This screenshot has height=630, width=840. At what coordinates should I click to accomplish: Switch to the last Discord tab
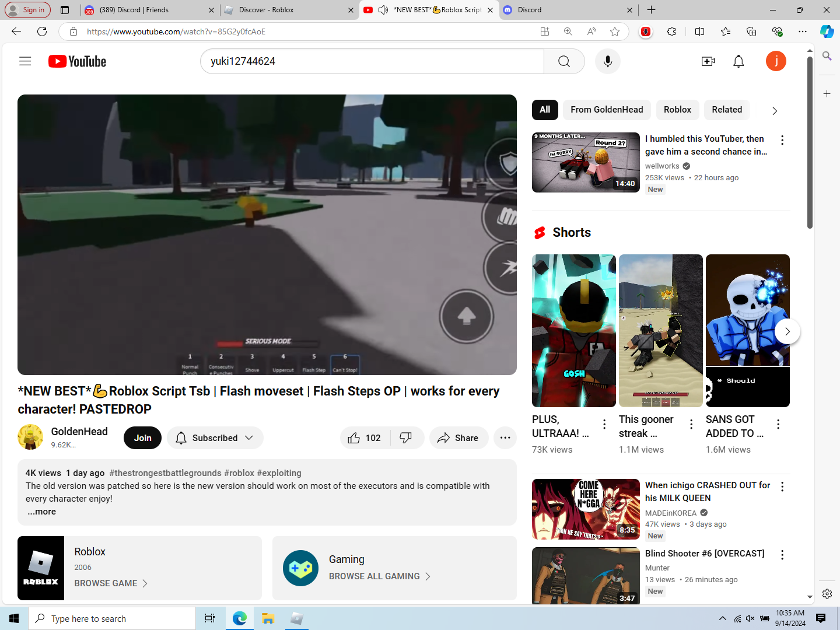568,10
